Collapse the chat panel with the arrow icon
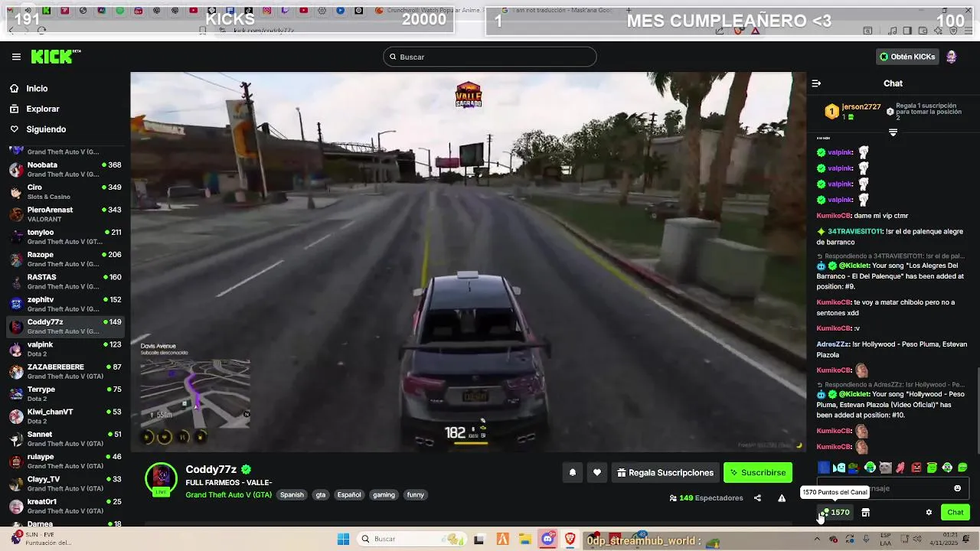 [x=816, y=83]
